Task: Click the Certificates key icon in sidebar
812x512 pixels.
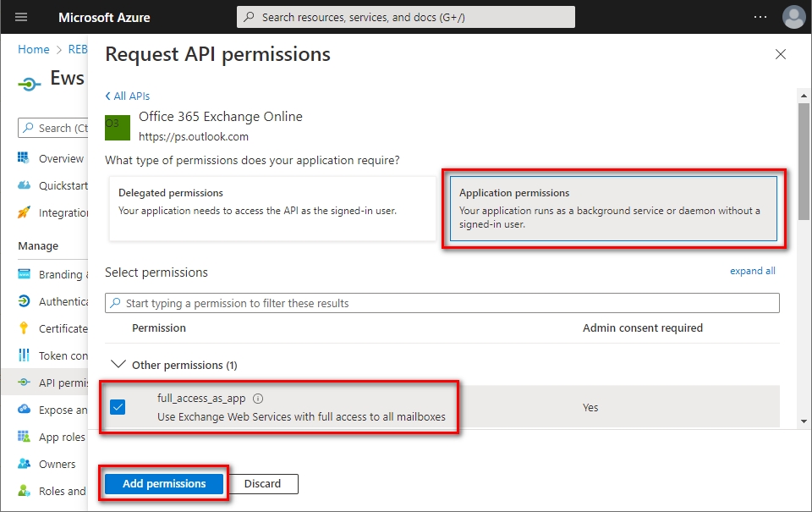Action: click(x=24, y=328)
